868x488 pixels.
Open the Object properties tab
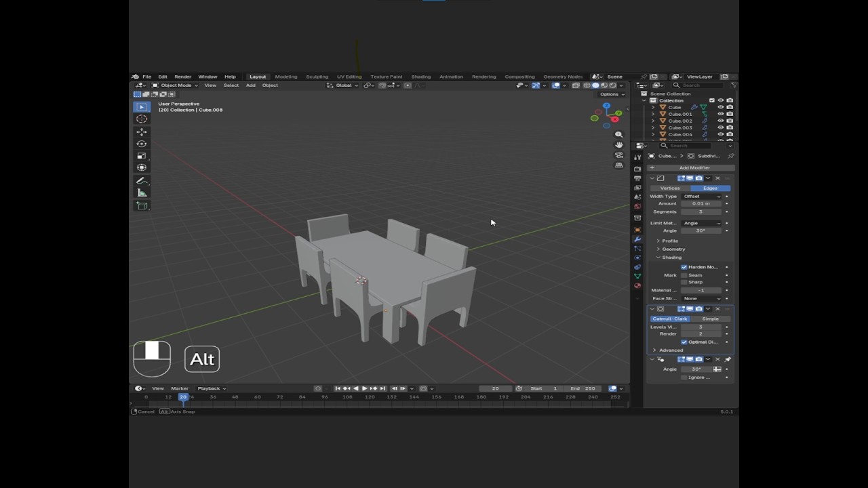tap(637, 230)
